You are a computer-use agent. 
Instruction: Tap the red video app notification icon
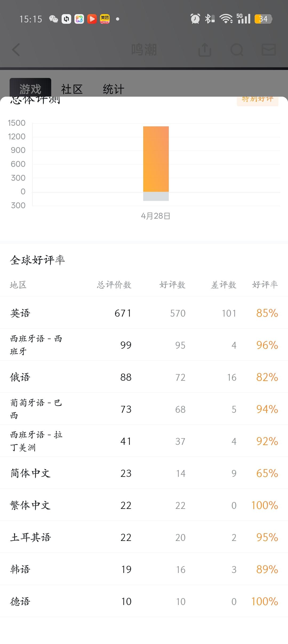(92, 19)
